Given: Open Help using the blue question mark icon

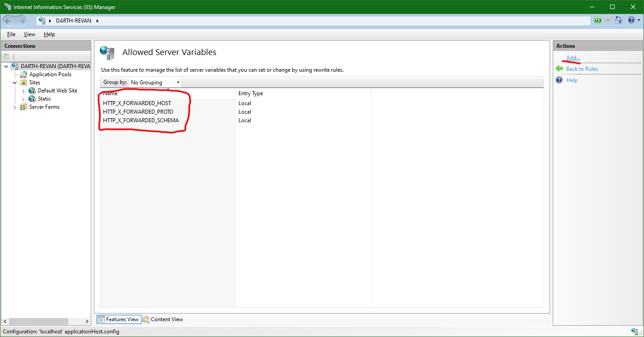Looking at the screenshot, I should (632, 20).
